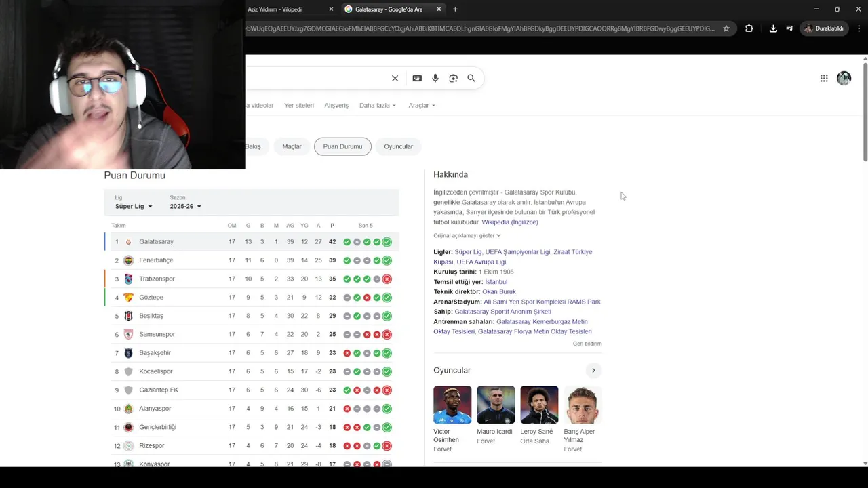Open the Google apps grid
This screenshot has height=488, width=868.
[x=824, y=78]
